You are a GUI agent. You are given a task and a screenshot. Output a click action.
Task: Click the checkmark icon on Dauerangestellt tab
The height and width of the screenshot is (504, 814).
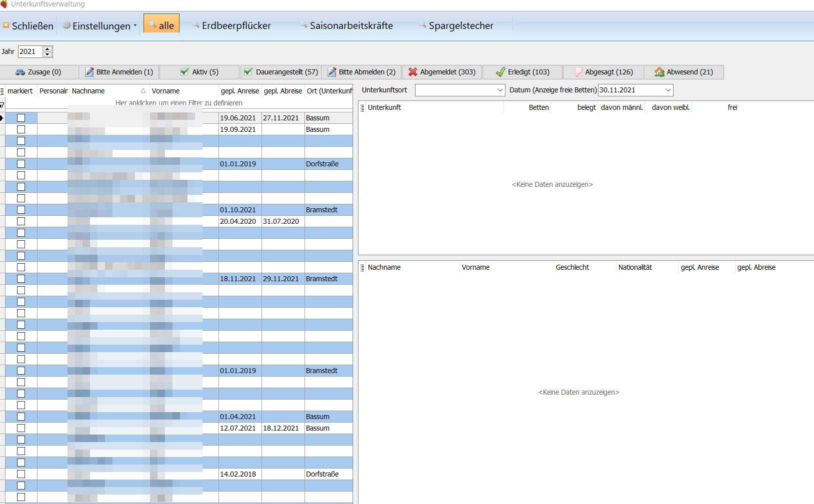point(248,72)
